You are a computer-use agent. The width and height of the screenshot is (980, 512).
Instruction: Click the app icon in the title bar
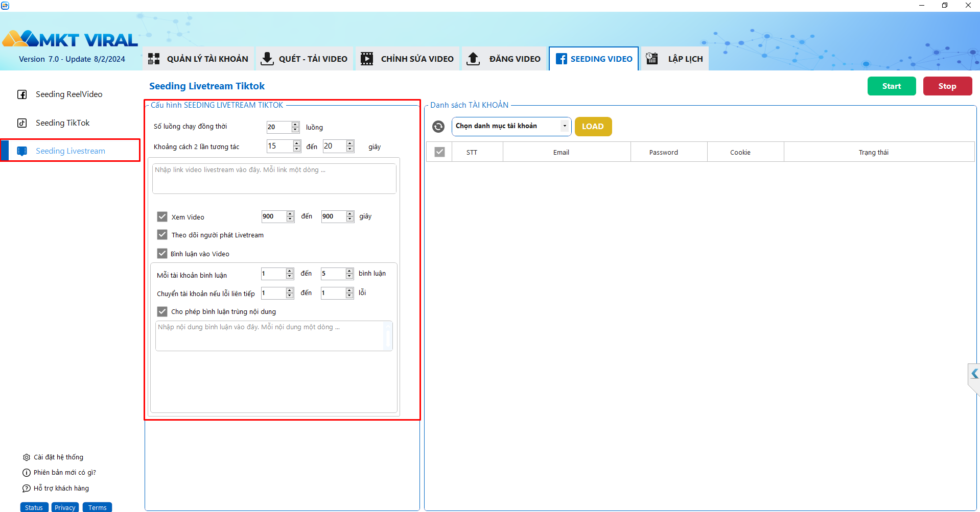(5, 5)
